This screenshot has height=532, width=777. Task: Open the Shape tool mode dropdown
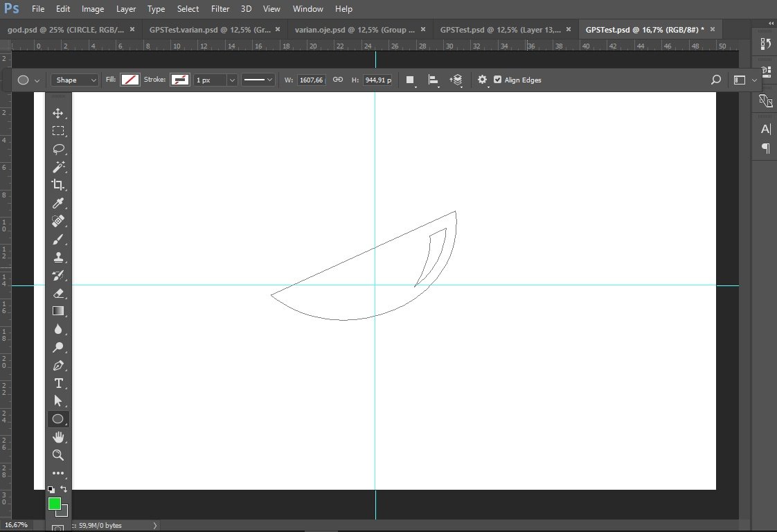74,80
